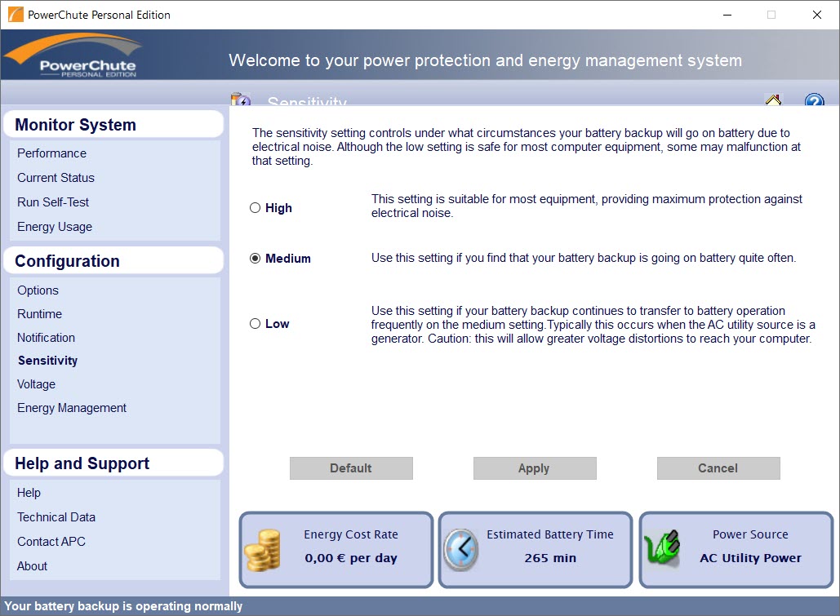Image resolution: width=840 pixels, height=616 pixels.
Task: Minimize the PowerChute window
Action: coord(727,15)
